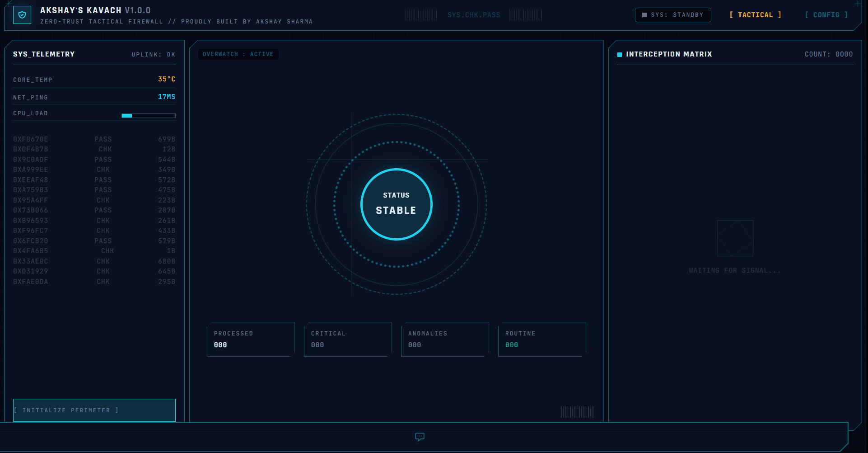Click the UPLINK: OK status text
Screen dimensions: 868x453
[x=154, y=55]
